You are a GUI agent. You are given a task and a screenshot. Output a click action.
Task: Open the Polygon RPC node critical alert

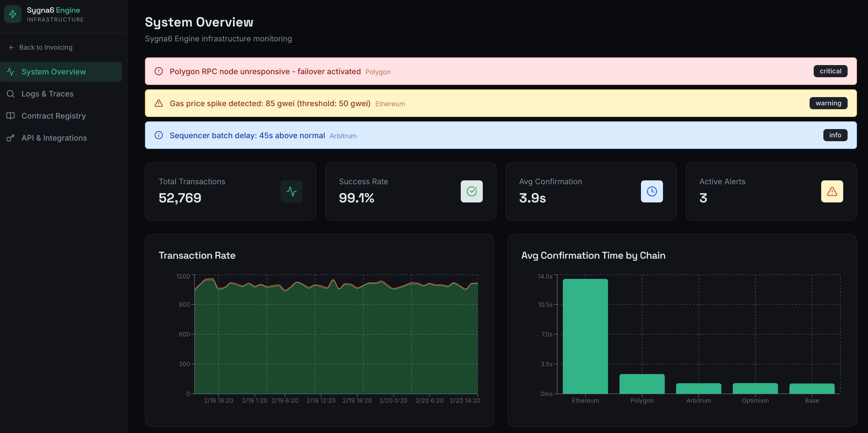click(266, 71)
